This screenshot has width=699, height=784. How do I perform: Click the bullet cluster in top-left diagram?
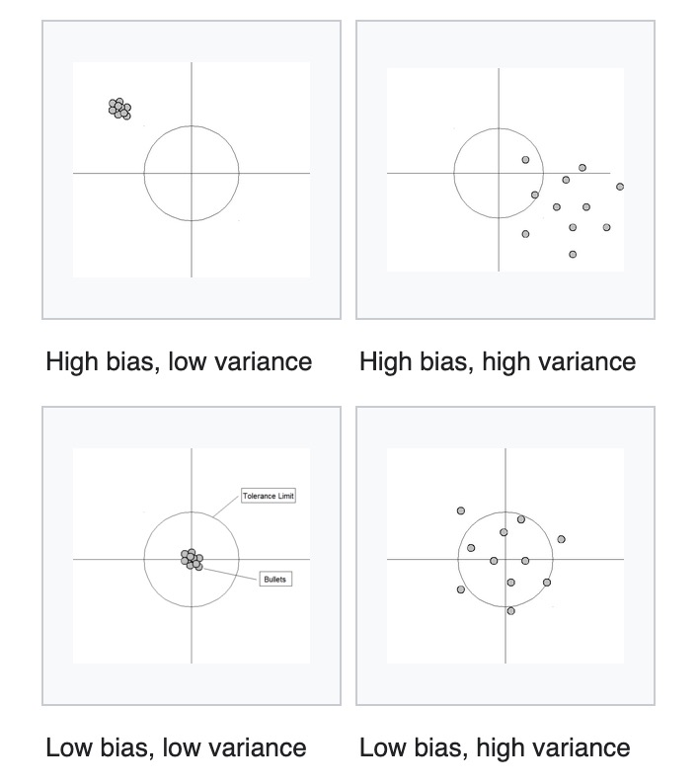pos(120,109)
